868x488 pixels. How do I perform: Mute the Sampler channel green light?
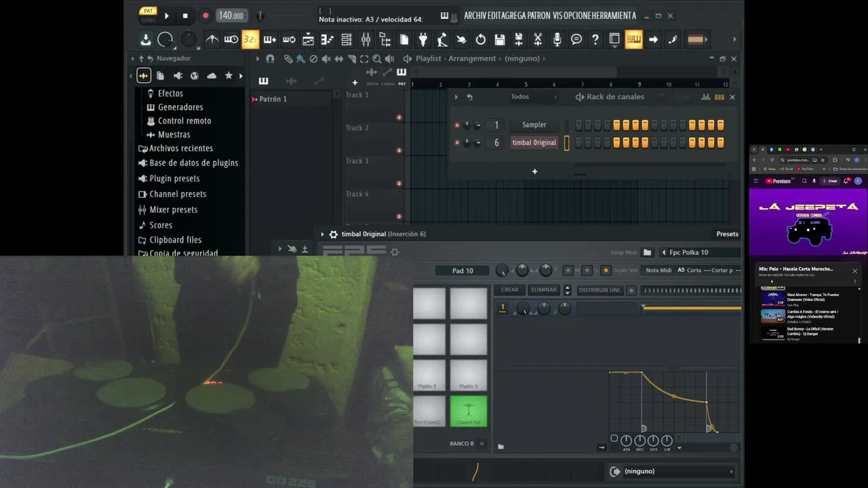pos(457,125)
